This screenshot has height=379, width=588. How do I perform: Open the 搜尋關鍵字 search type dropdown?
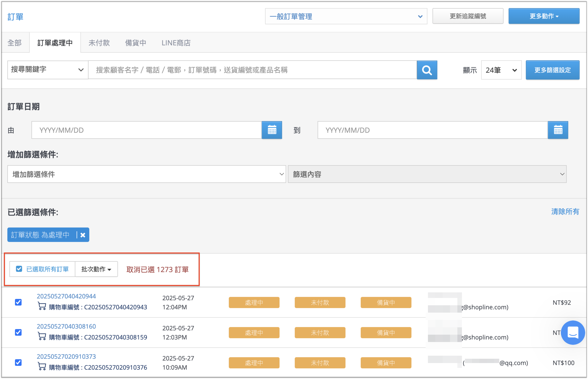coord(48,70)
